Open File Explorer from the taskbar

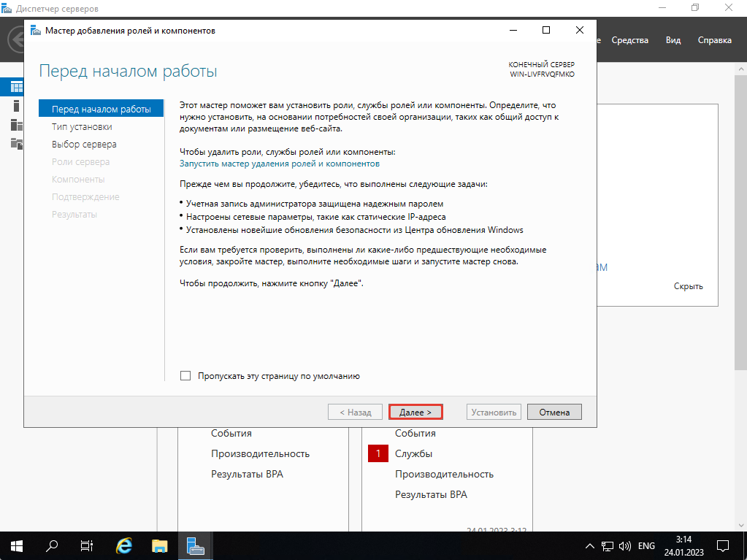click(160, 545)
